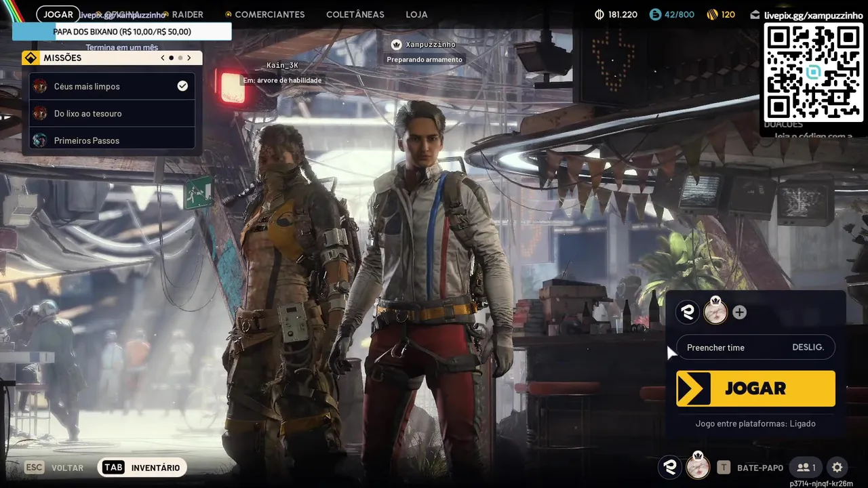Add a party member with plus button
This screenshot has height=488, width=868.
pyautogui.click(x=740, y=312)
